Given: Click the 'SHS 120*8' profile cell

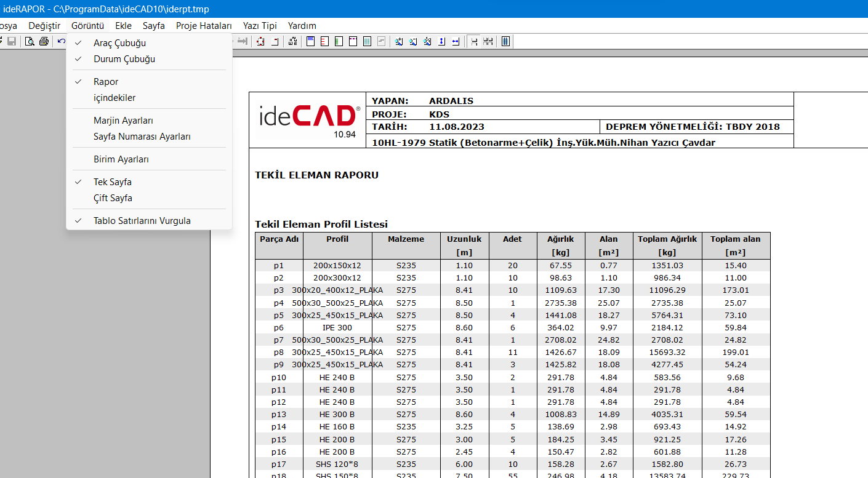Looking at the screenshot, I should pyautogui.click(x=337, y=464).
